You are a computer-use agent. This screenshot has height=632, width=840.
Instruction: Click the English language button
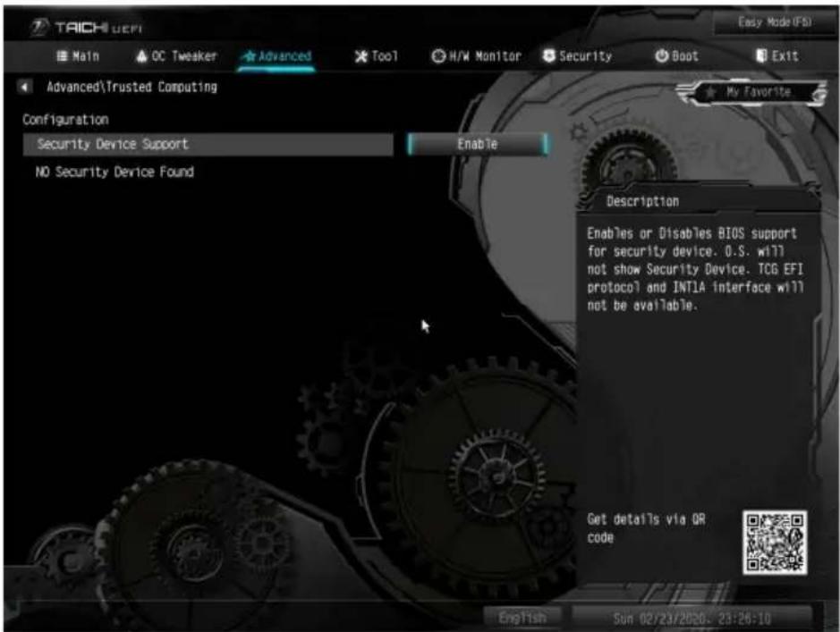click(522, 618)
